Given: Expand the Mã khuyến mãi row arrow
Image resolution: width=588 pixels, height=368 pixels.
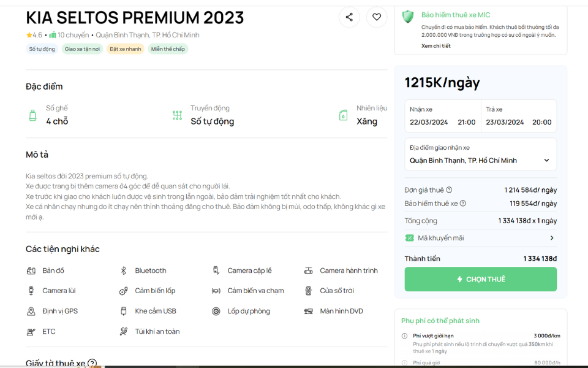Looking at the screenshot, I should (552, 238).
